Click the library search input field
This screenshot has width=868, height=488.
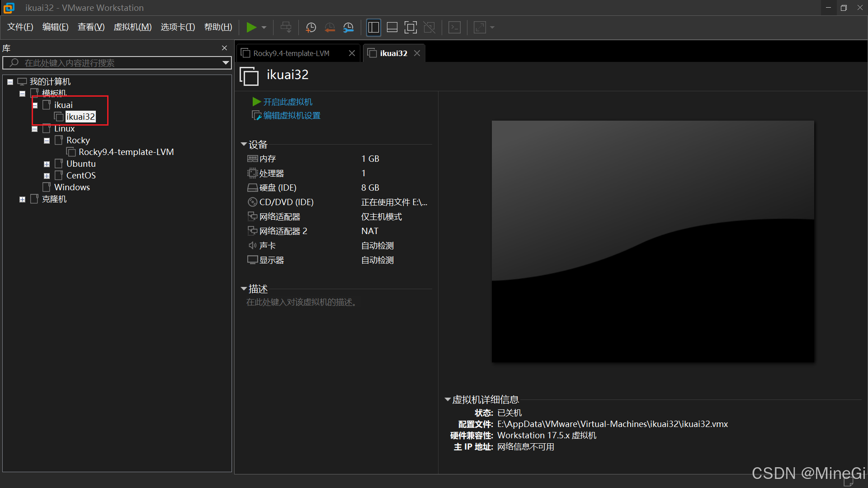(118, 63)
